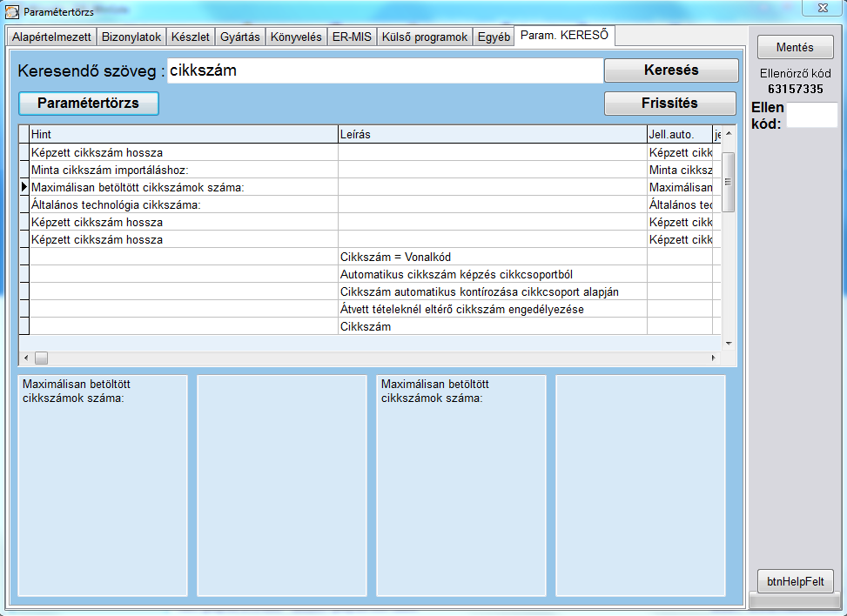Click the Keresés search button

671,70
